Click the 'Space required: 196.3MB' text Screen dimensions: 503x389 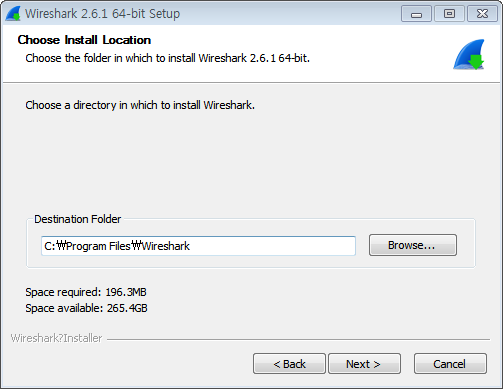click(86, 292)
